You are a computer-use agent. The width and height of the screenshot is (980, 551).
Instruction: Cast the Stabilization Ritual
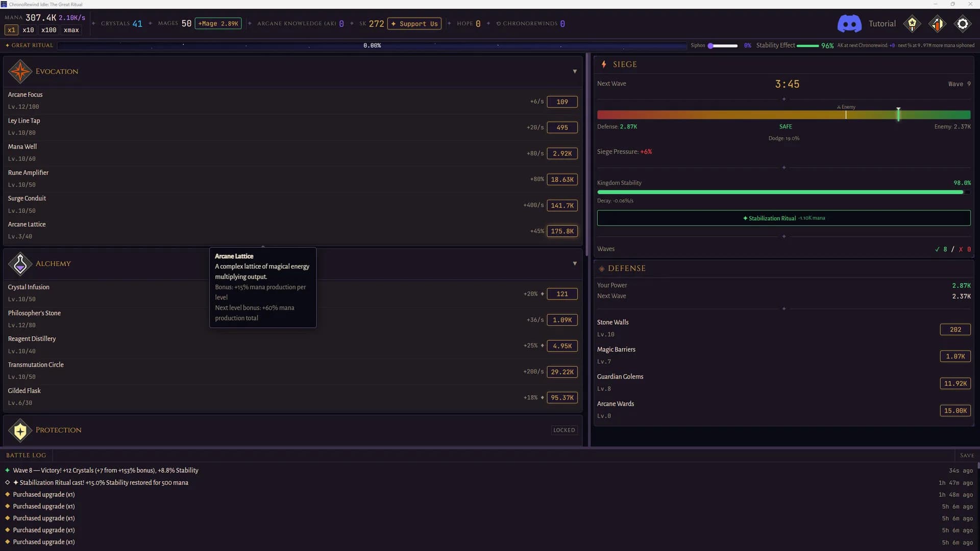click(783, 218)
